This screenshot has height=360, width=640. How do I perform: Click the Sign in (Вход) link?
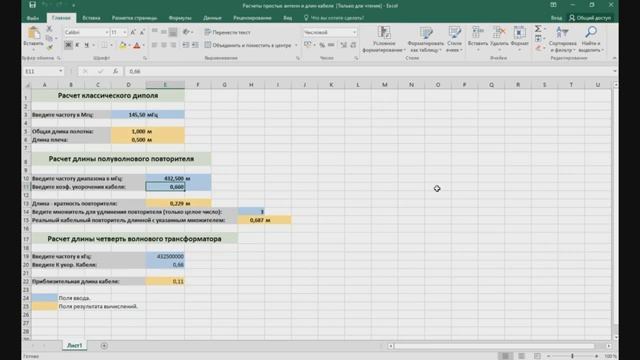556,18
